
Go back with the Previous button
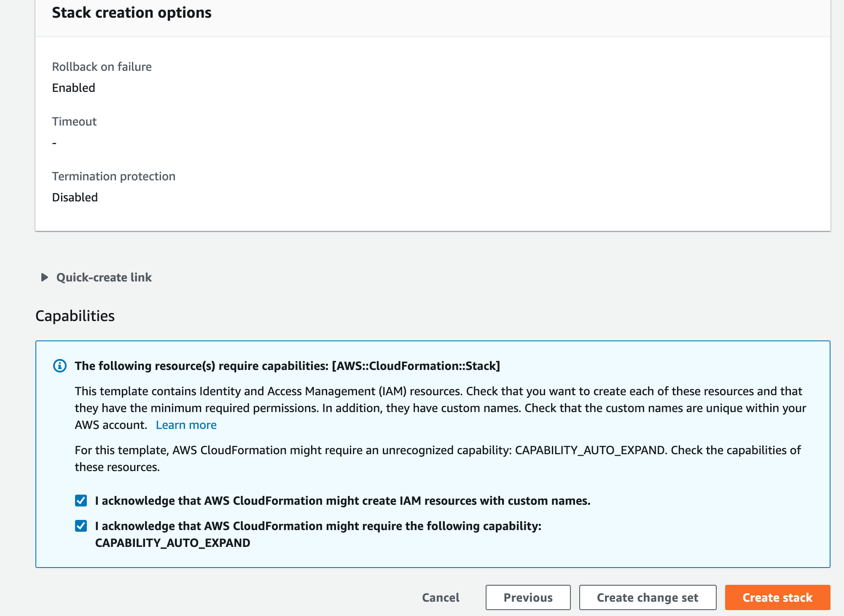528,597
